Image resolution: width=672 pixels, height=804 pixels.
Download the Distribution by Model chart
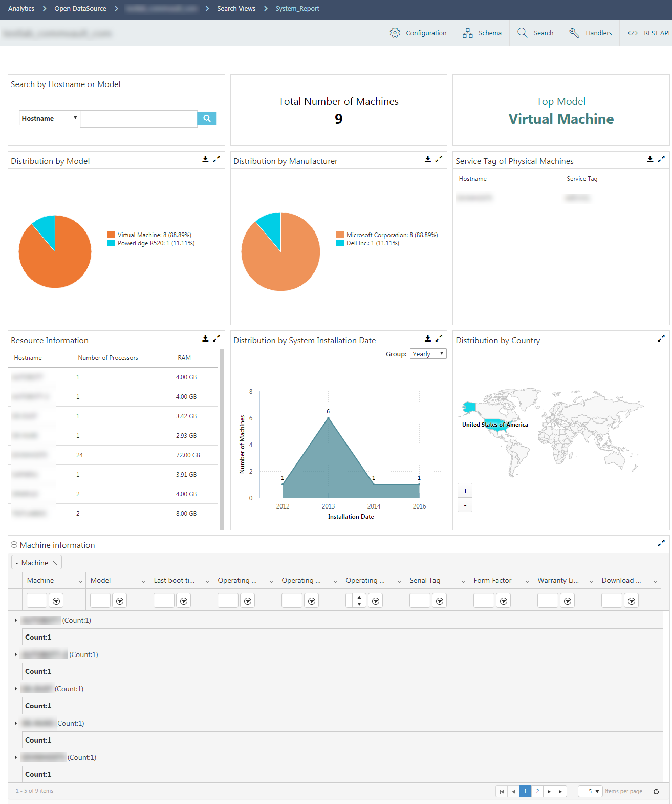coord(205,159)
